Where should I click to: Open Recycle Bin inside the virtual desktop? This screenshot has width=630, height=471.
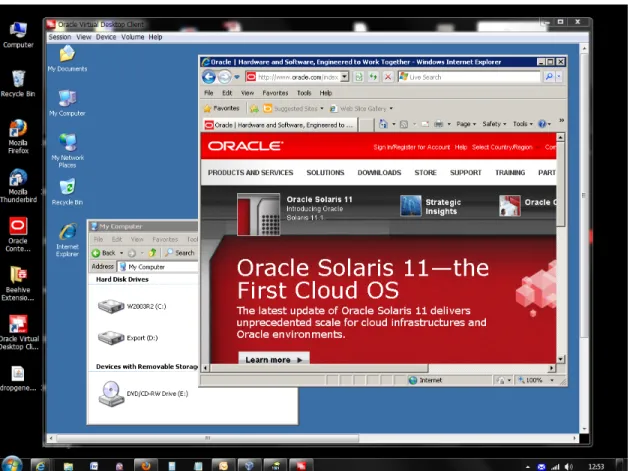point(67,192)
